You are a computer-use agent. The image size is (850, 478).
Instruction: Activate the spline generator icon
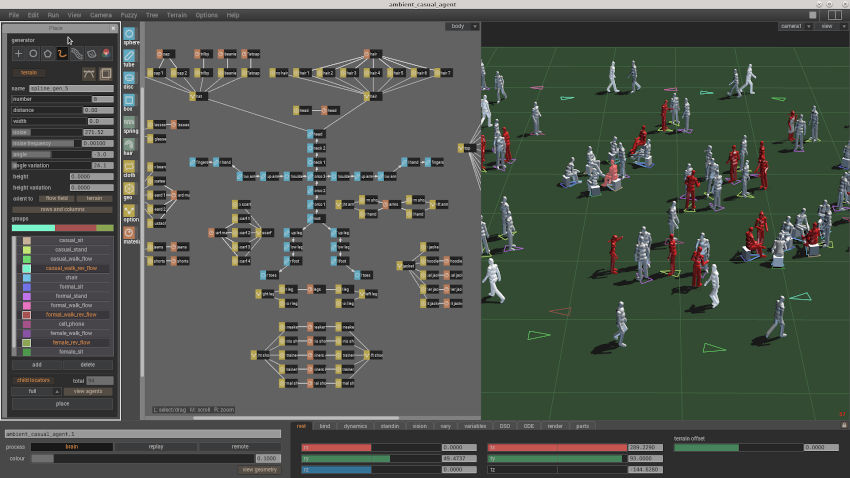click(62, 53)
